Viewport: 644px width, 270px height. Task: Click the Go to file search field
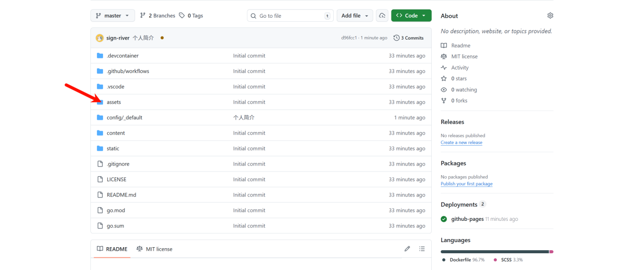[x=291, y=16]
